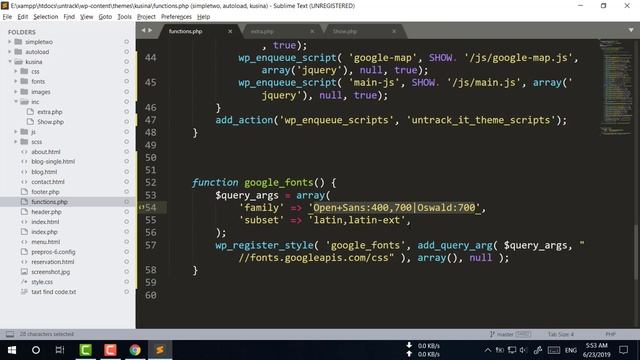640x360 pixels.
Task: Open Task View on the taskbar
Action: [60, 350]
